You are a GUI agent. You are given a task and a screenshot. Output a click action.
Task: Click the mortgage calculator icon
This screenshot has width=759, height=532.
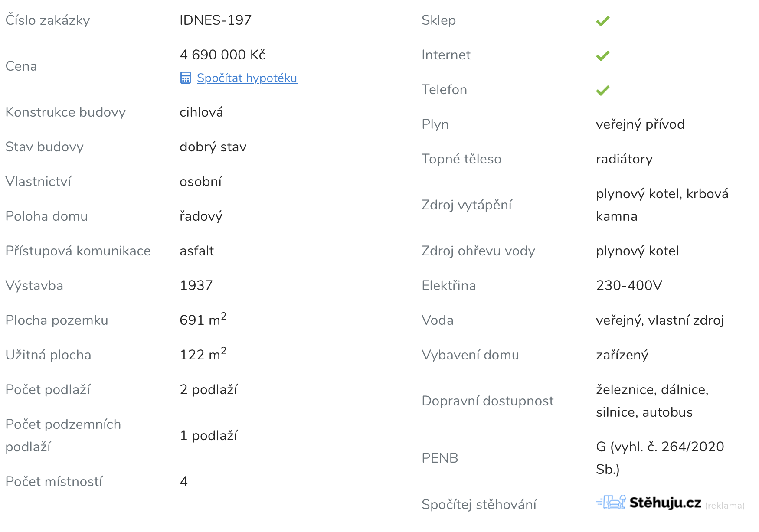pyautogui.click(x=185, y=78)
